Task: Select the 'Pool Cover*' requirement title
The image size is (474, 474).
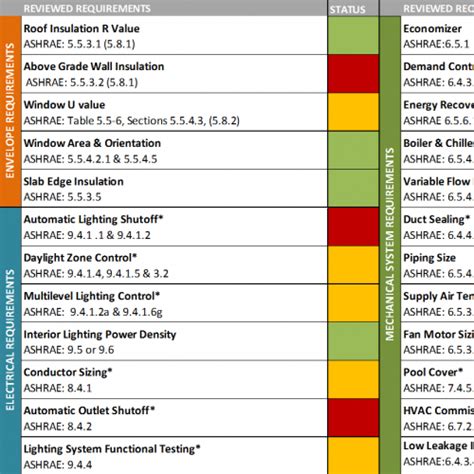Action: (x=433, y=372)
